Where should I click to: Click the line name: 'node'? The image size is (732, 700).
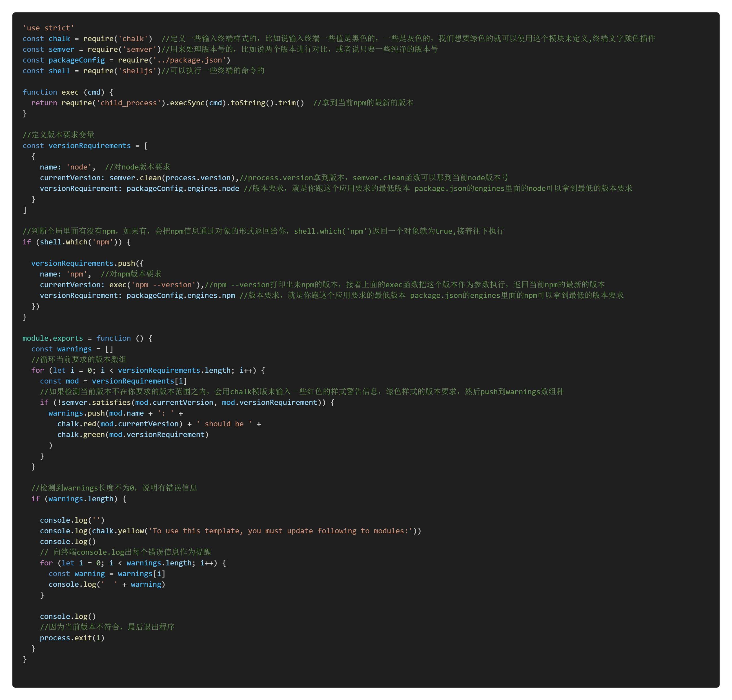click(68, 167)
